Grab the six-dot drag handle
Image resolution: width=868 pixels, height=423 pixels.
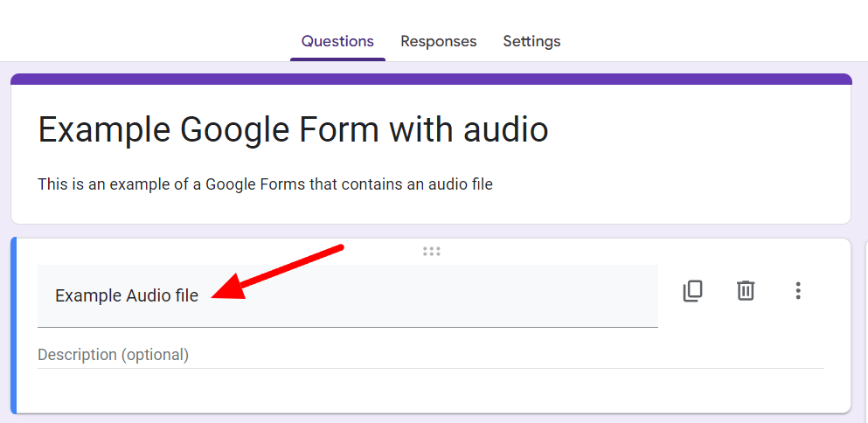click(431, 252)
